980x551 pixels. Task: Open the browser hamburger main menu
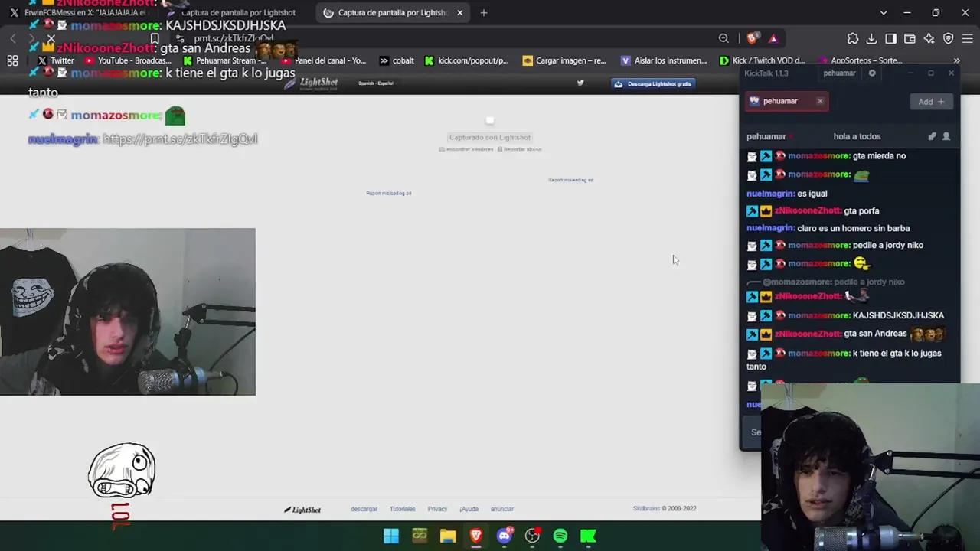point(967,38)
